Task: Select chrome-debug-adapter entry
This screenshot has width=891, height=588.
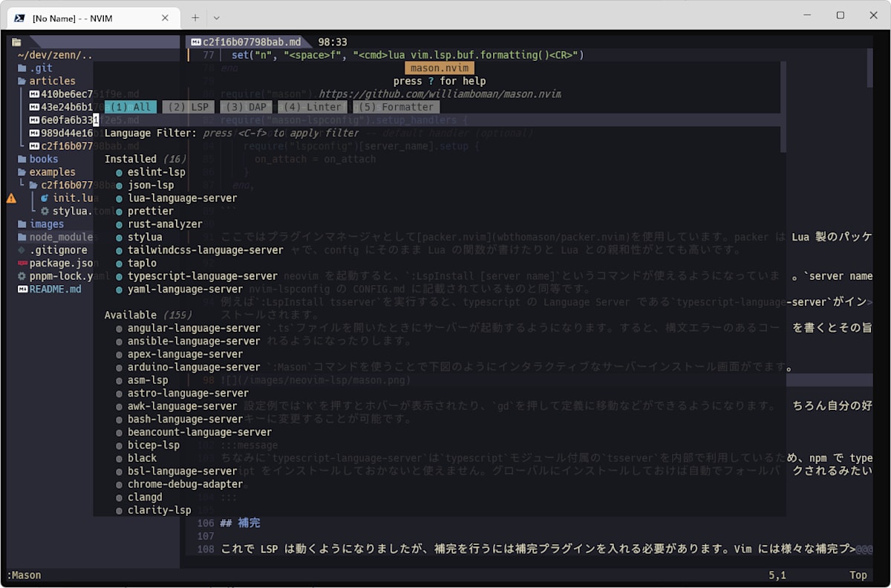Action: [185, 484]
